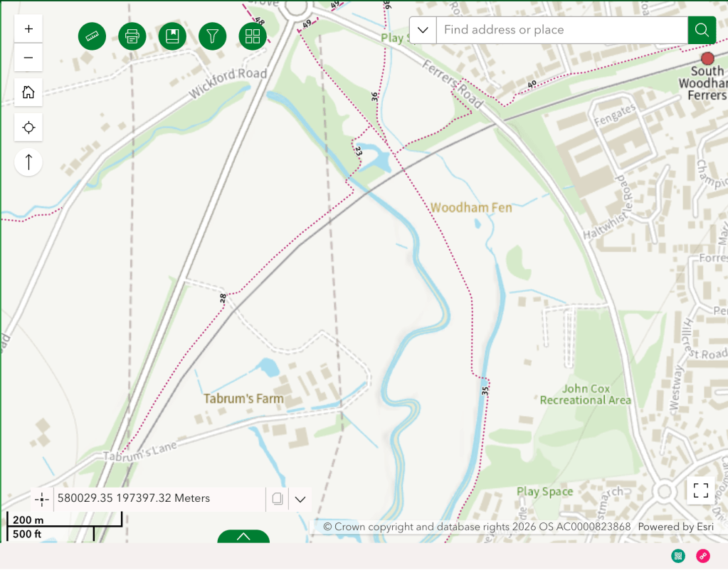Open the basemap gallery grid

coord(253,36)
